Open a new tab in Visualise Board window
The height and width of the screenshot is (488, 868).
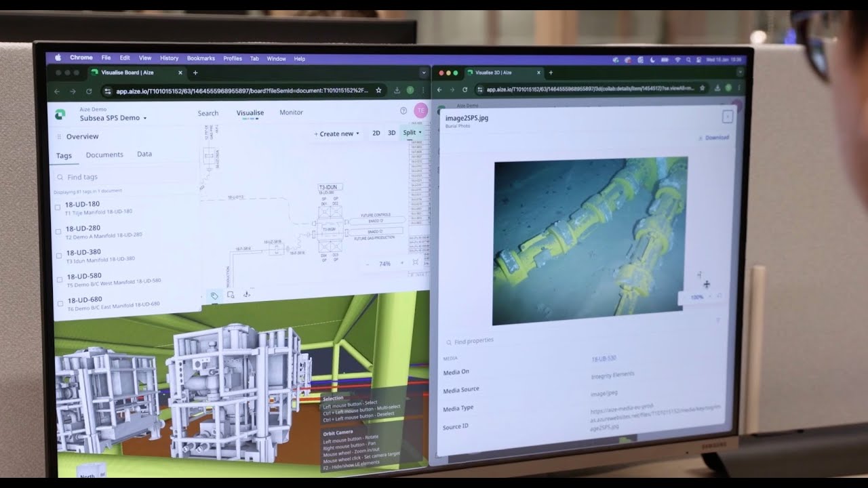pyautogui.click(x=195, y=73)
